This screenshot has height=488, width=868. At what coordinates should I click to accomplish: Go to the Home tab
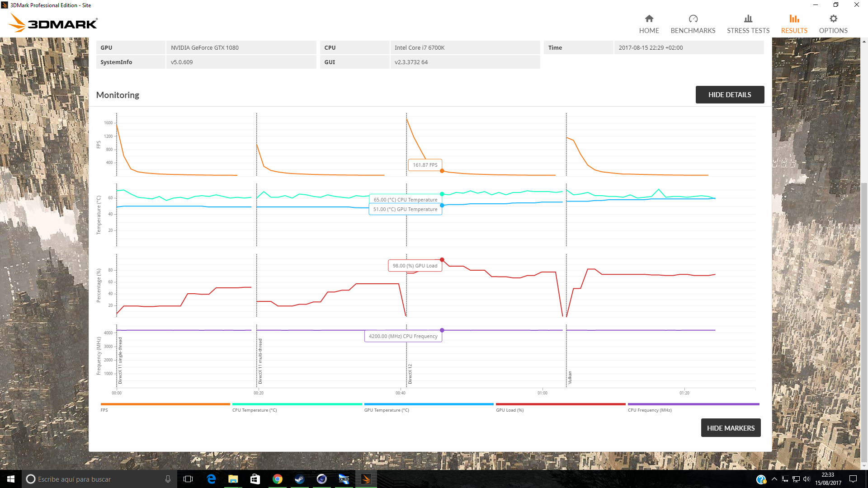coord(649,24)
